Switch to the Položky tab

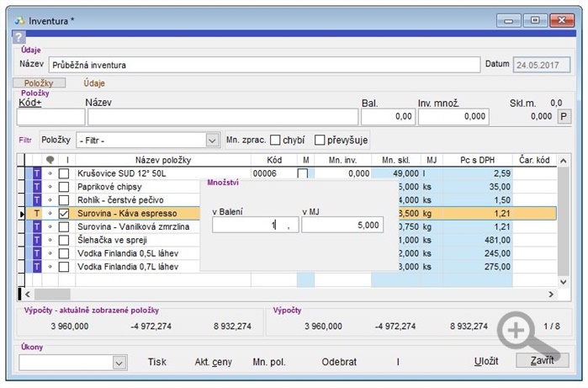point(39,83)
